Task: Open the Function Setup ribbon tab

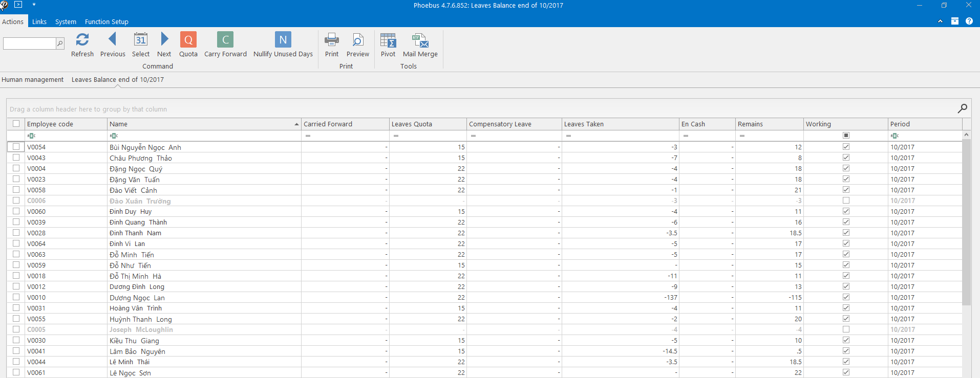Action: [106, 21]
